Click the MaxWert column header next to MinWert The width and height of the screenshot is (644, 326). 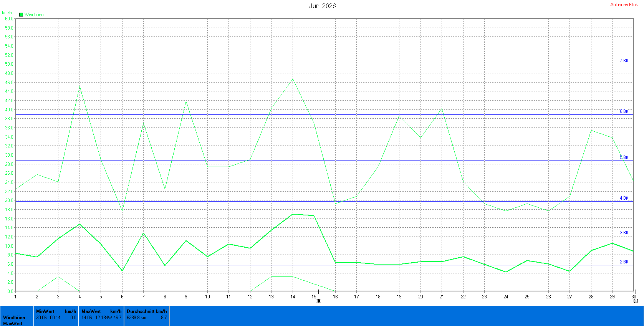tap(91, 311)
